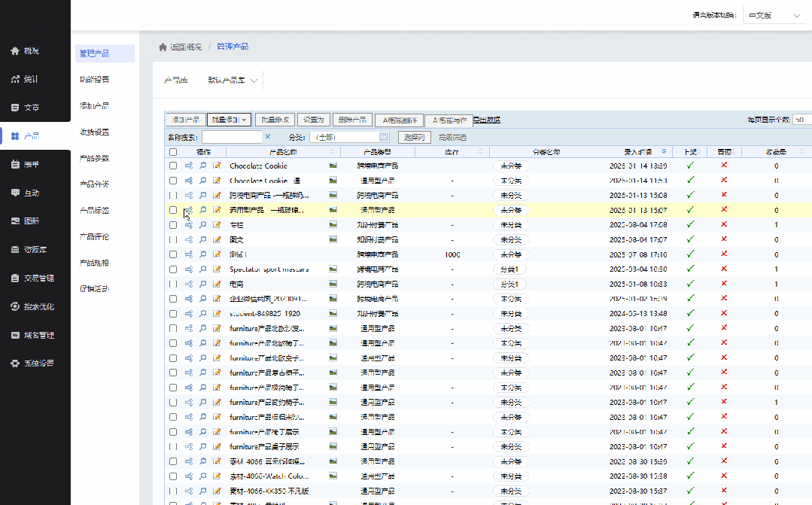Click edit pencil icon for Spectator sport mascara

[217, 269]
